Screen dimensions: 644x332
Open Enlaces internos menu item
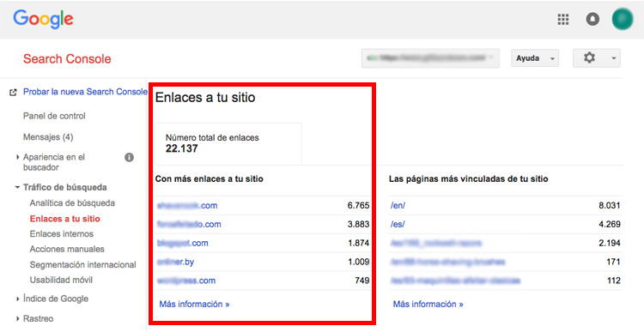(62, 234)
